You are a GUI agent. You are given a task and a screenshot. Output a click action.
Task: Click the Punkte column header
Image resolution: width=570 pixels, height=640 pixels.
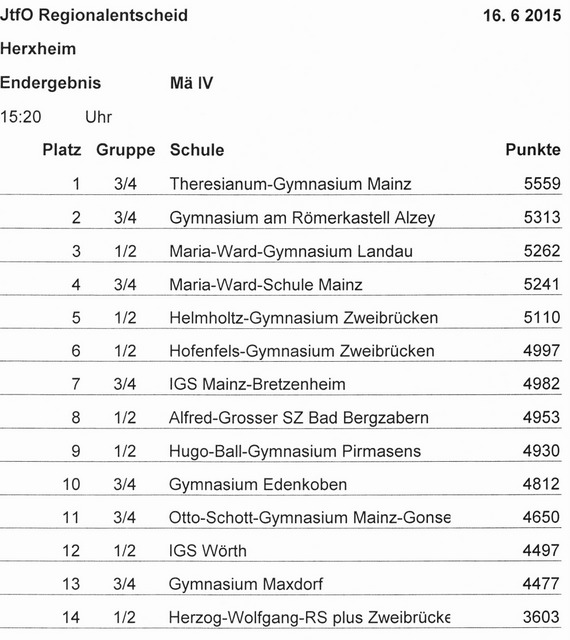[533, 149]
